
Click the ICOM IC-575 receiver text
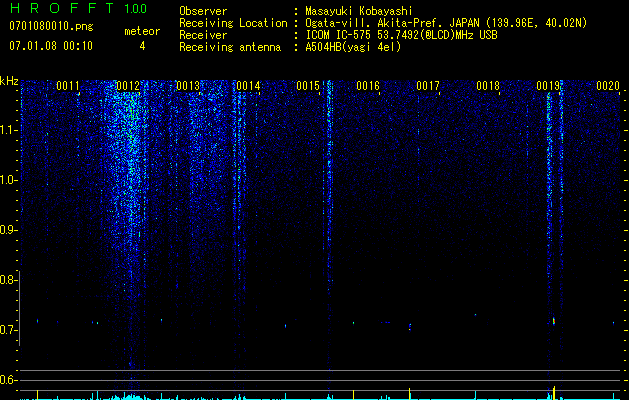pyautogui.click(x=401, y=35)
